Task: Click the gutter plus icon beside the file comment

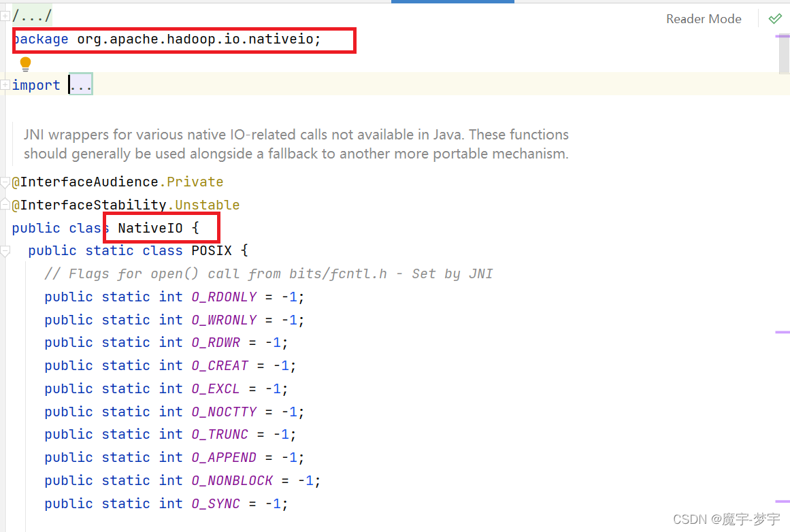Action: (x=5, y=15)
